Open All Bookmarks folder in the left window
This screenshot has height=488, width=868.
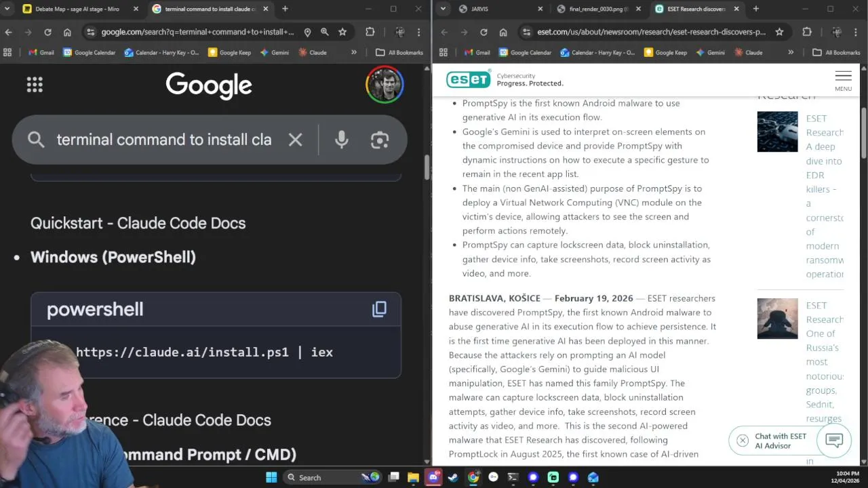[399, 52]
